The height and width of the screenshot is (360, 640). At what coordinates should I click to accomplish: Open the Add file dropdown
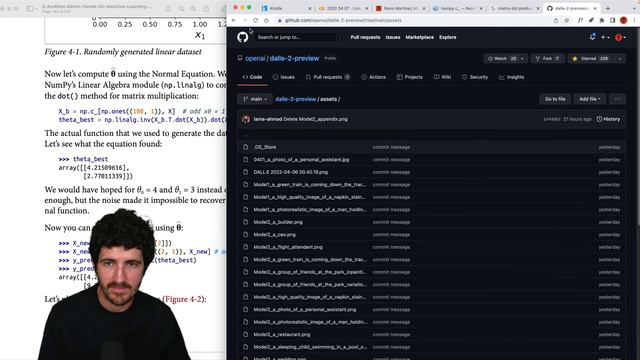(x=589, y=99)
